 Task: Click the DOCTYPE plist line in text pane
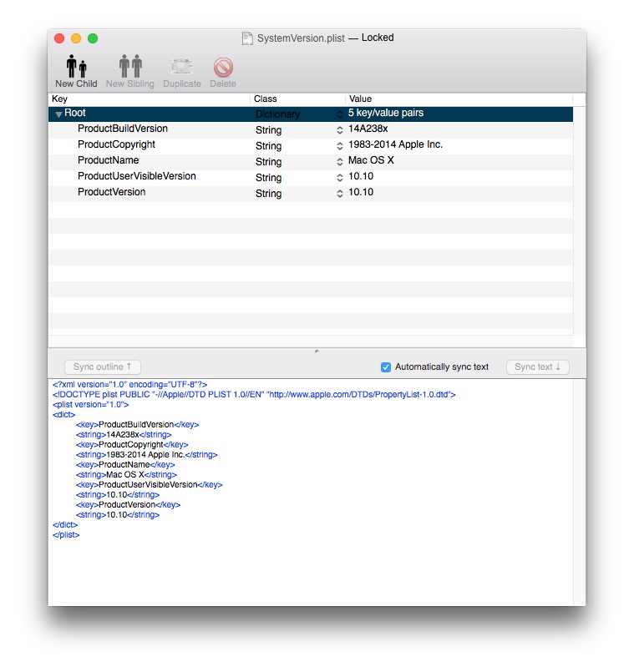pos(254,394)
